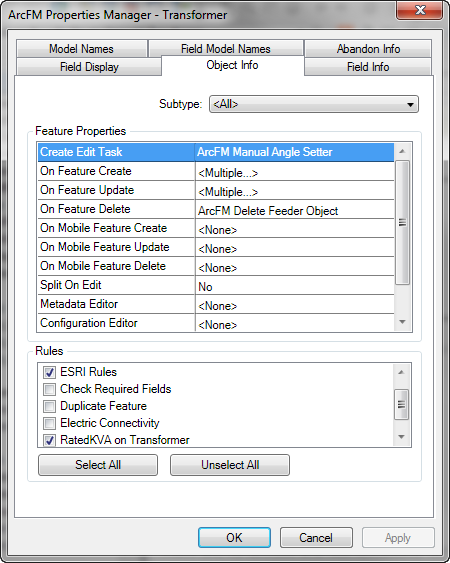Image resolution: width=450 pixels, height=563 pixels.
Task: Close the ArcFM Properties Manager window
Action: 419,10
